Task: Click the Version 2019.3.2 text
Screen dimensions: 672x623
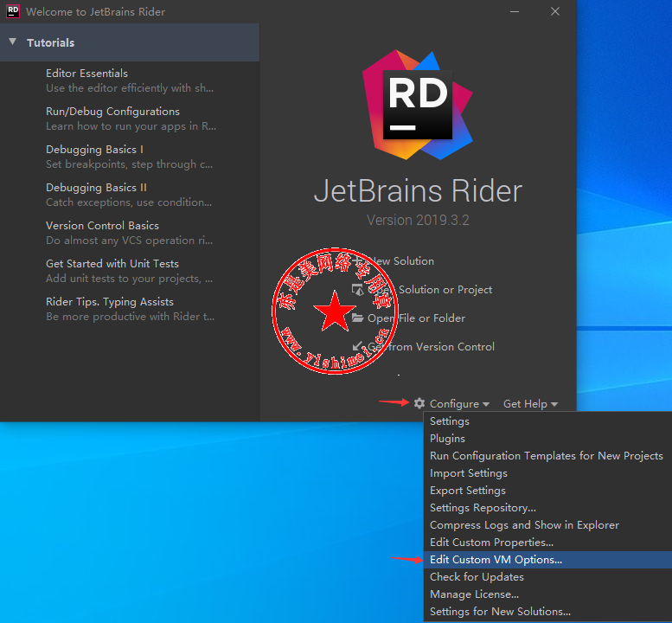Action: coord(418,220)
